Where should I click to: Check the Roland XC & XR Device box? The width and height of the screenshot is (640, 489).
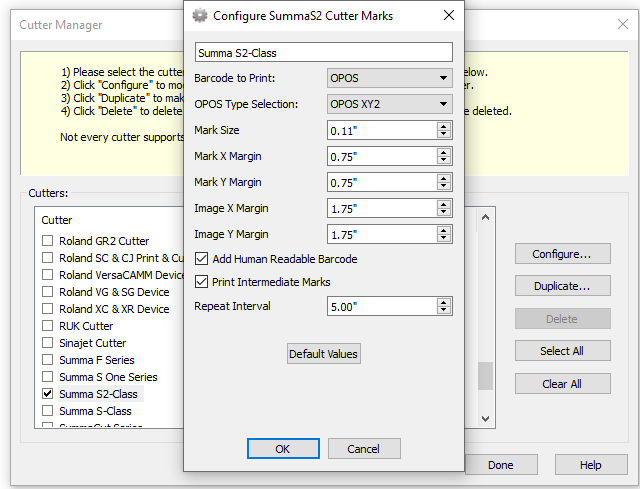[48, 309]
